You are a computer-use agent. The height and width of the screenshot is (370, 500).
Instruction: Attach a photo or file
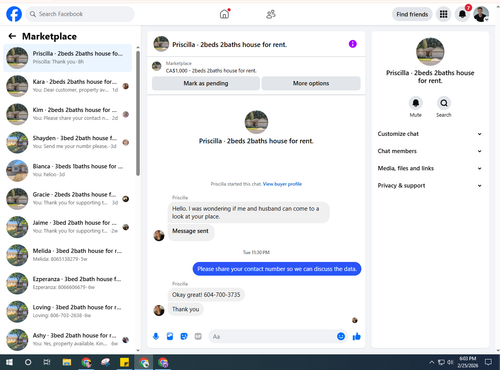(170, 336)
